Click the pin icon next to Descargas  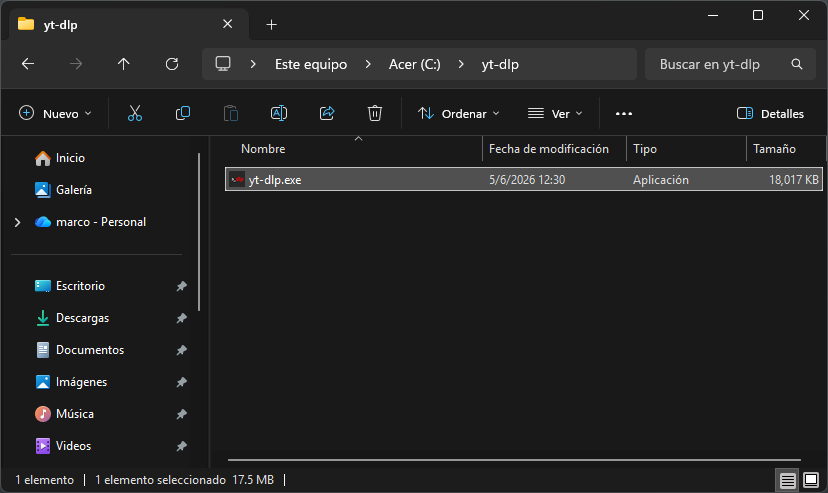coord(182,318)
